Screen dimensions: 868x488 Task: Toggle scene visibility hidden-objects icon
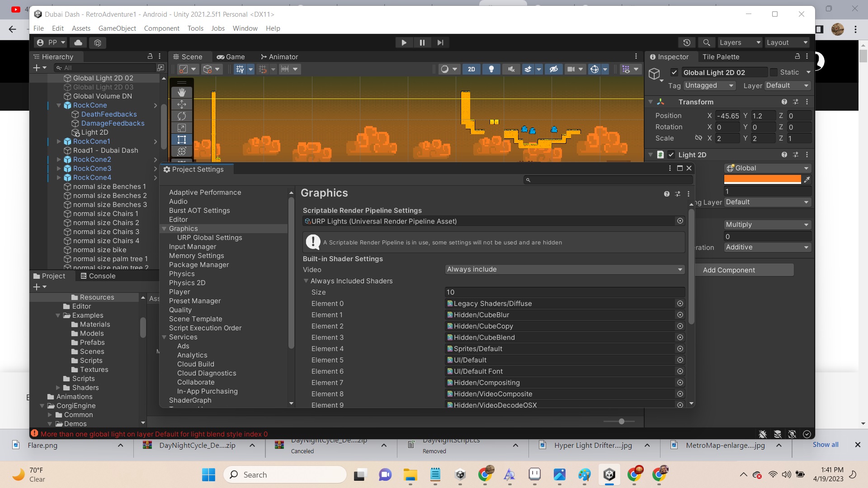[554, 69]
